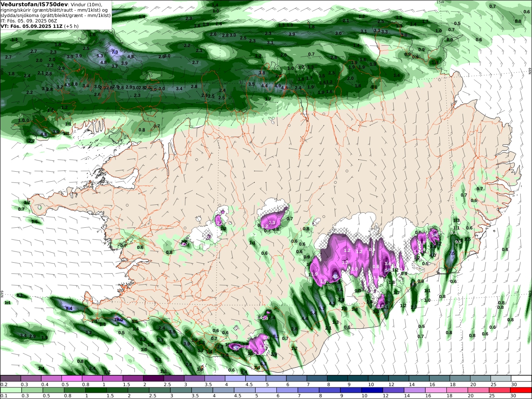
Task: Click the 0.2 label in the purple legend row
Action: click(x=3, y=384)
